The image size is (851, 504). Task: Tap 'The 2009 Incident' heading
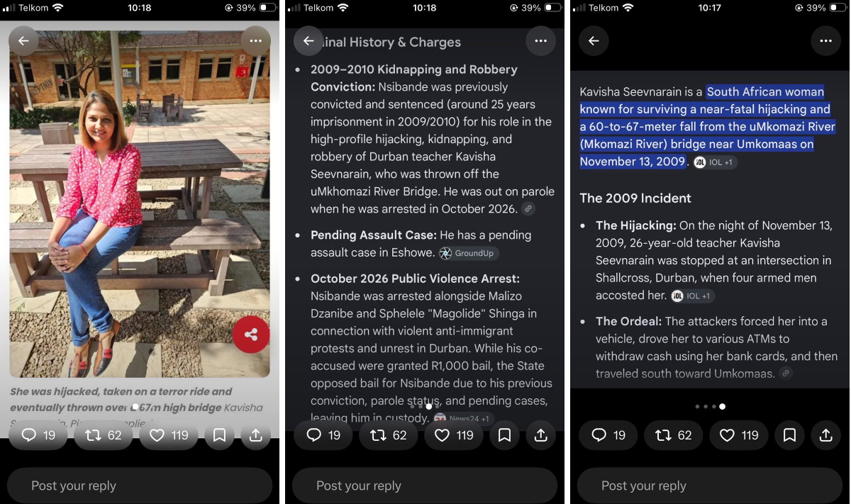click(x=635, y=198)
